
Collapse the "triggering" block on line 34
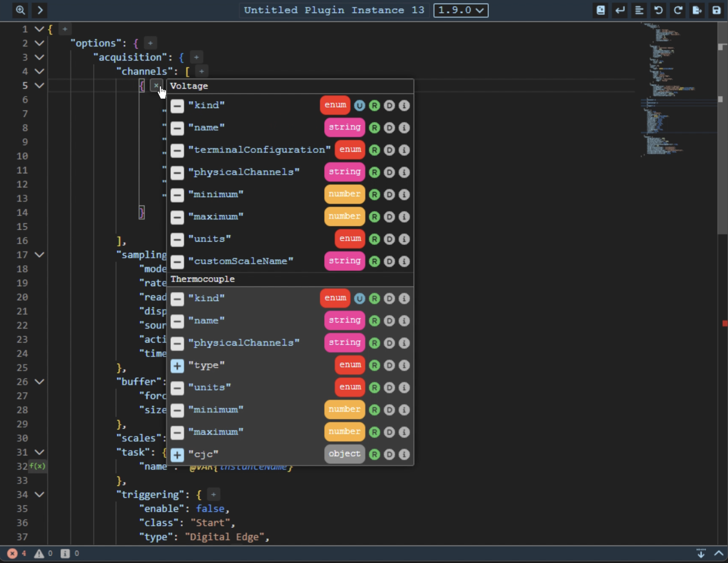pyautogui.click(x=40, y=494)
